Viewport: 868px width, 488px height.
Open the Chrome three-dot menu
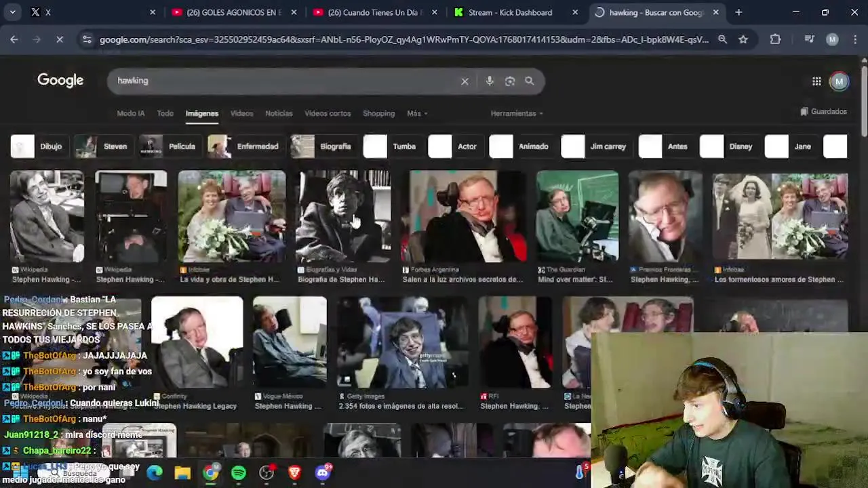tap(854, 39)
